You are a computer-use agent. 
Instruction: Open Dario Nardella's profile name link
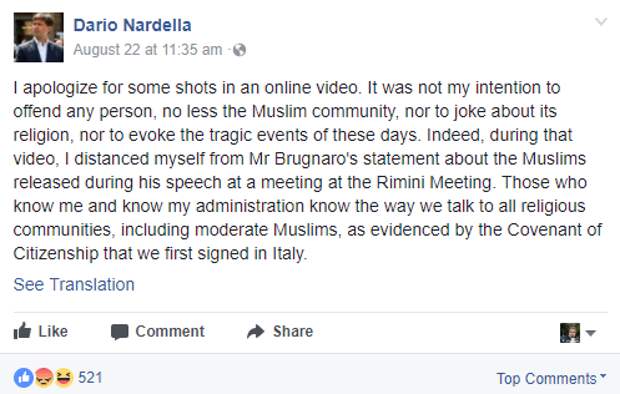click(132, 25)
